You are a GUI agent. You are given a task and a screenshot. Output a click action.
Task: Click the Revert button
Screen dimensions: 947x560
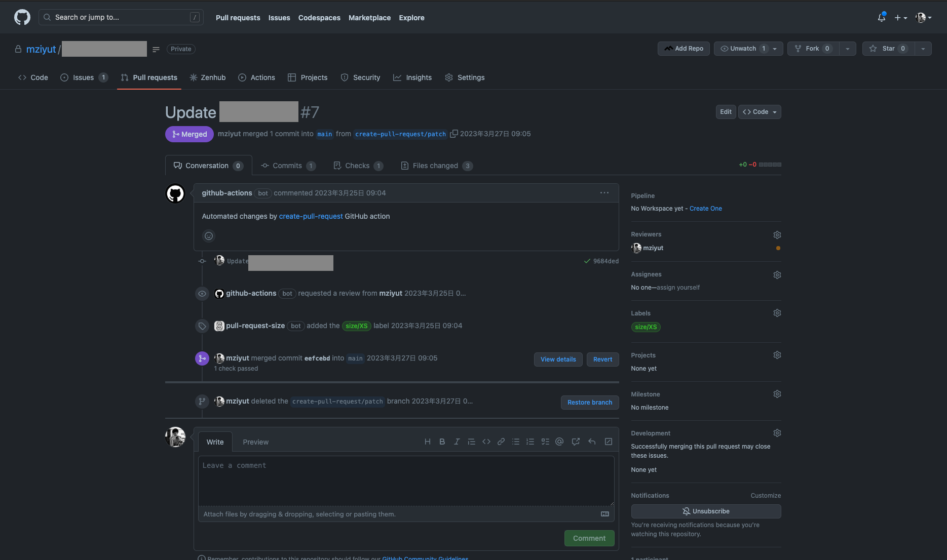point(602,359)
